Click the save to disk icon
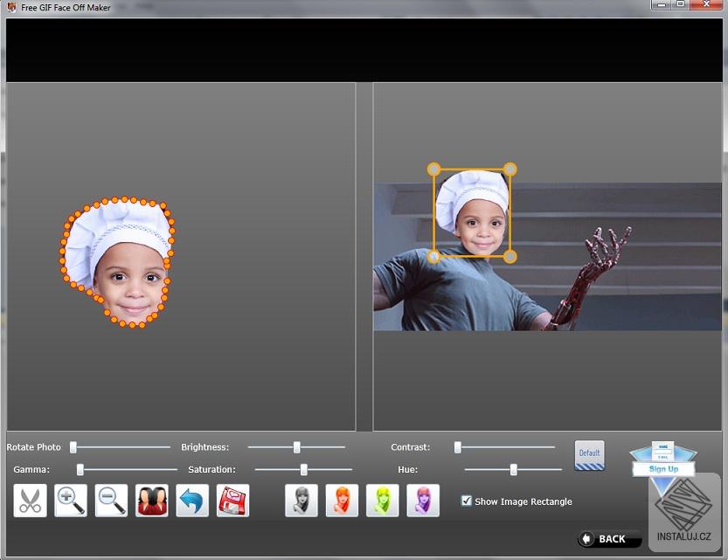This screenshot has height=560, width=728. point(232,500)
